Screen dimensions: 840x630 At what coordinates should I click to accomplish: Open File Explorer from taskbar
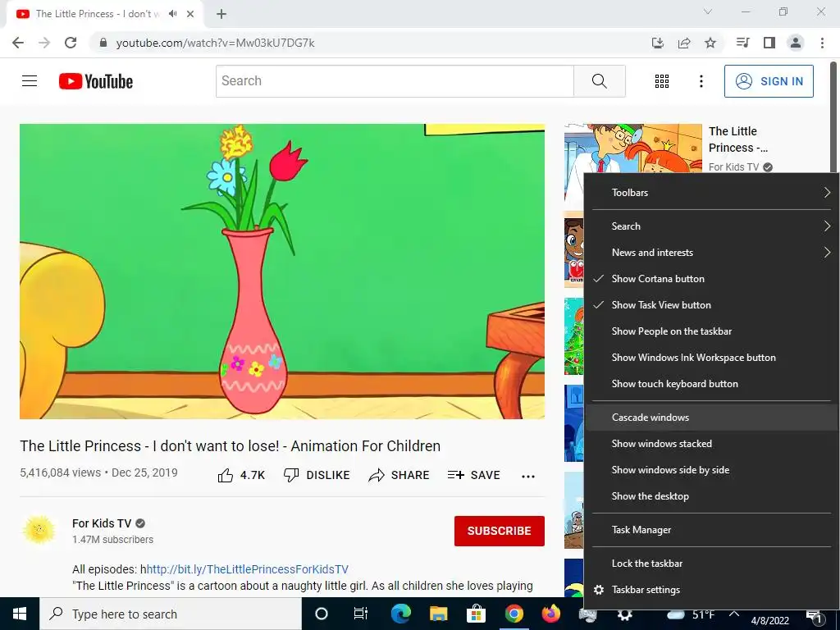[438, 614]
